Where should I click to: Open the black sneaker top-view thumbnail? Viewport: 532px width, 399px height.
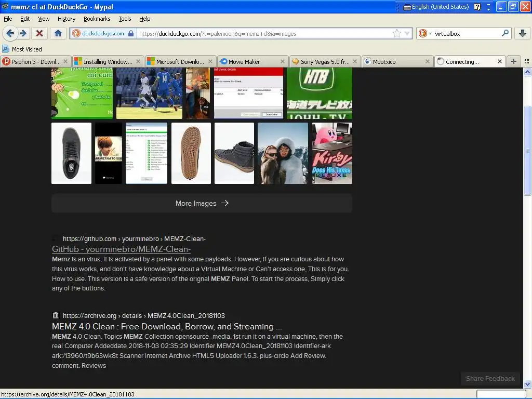[x=71, y=153]
